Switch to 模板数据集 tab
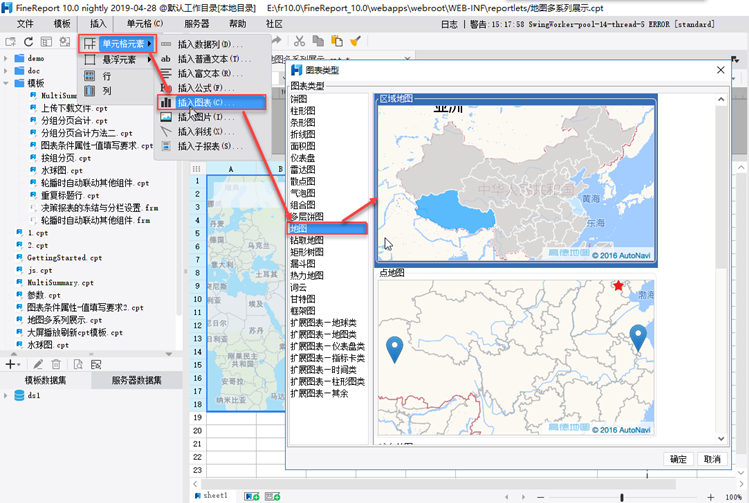 (x=46, y=380)
